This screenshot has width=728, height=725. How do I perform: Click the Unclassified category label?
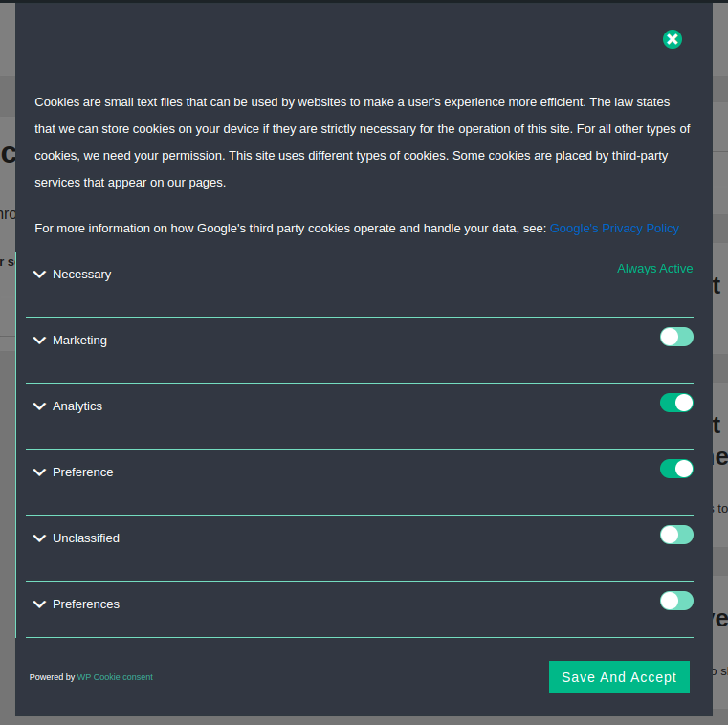click(x=86, y=538)
